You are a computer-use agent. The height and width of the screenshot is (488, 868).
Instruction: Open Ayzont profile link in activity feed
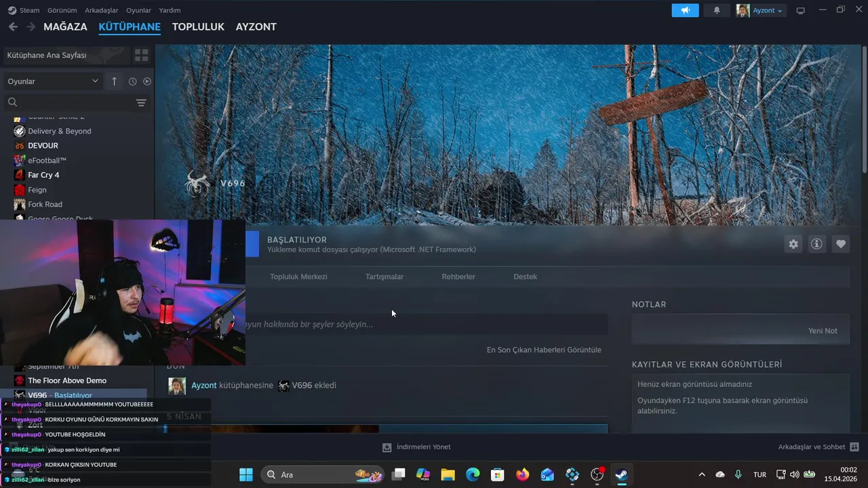tap(204, 385)
